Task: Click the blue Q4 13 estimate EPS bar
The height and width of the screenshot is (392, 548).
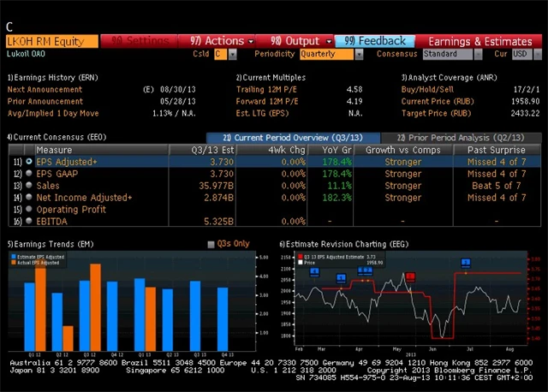Action: (223, 319)
